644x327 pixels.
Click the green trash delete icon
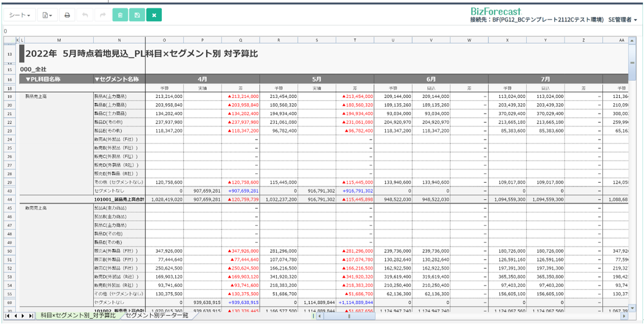point(120,15)
